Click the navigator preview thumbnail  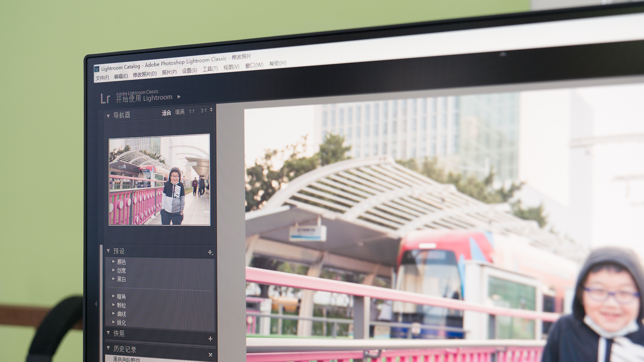159,180
